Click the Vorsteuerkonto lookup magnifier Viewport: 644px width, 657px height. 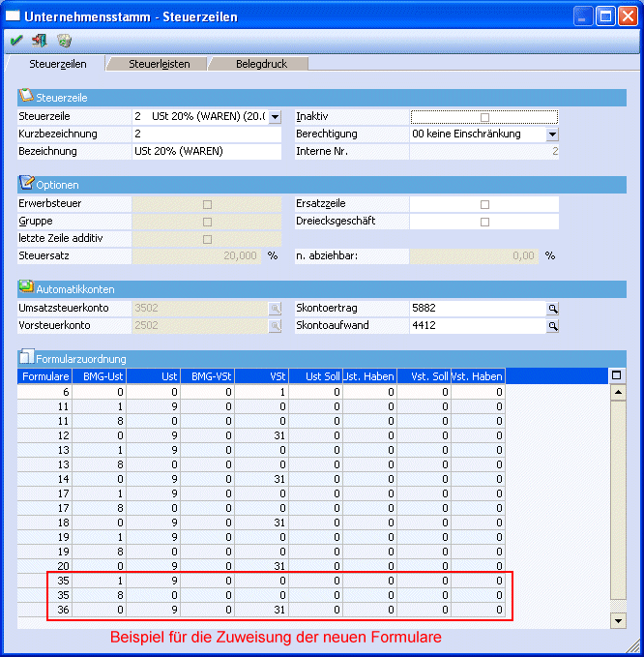pos(275,326)
